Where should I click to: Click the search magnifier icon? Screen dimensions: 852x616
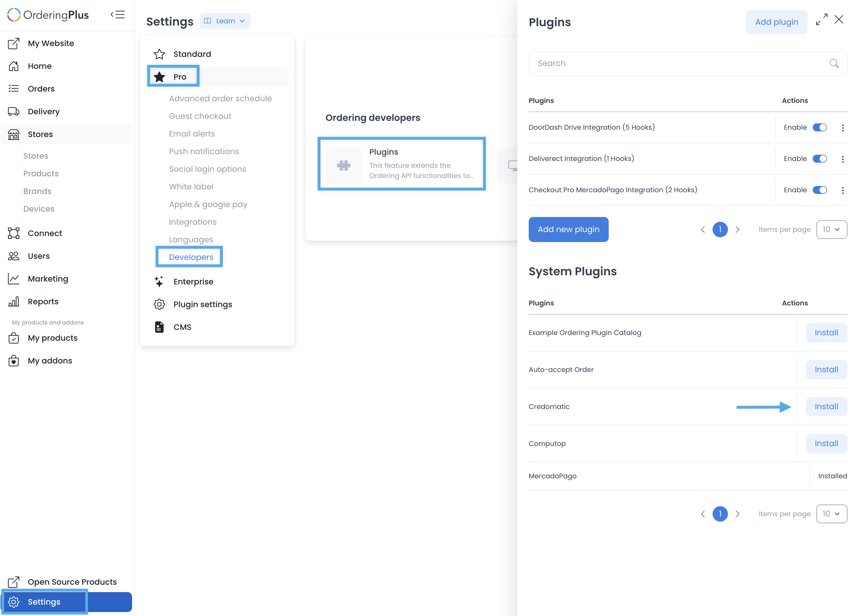pyautogui.click(x=834, y=63)
